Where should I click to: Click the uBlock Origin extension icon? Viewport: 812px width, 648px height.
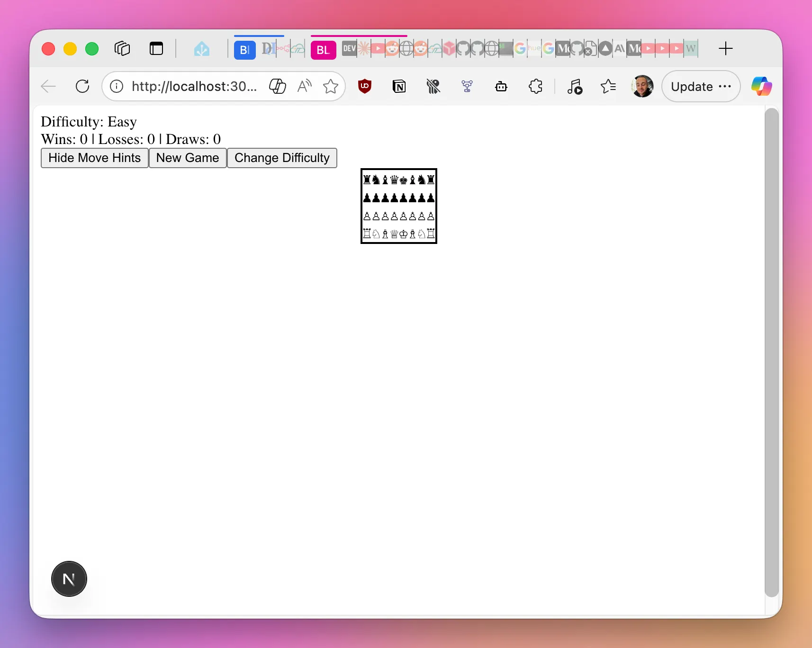(x=364, y=86)
